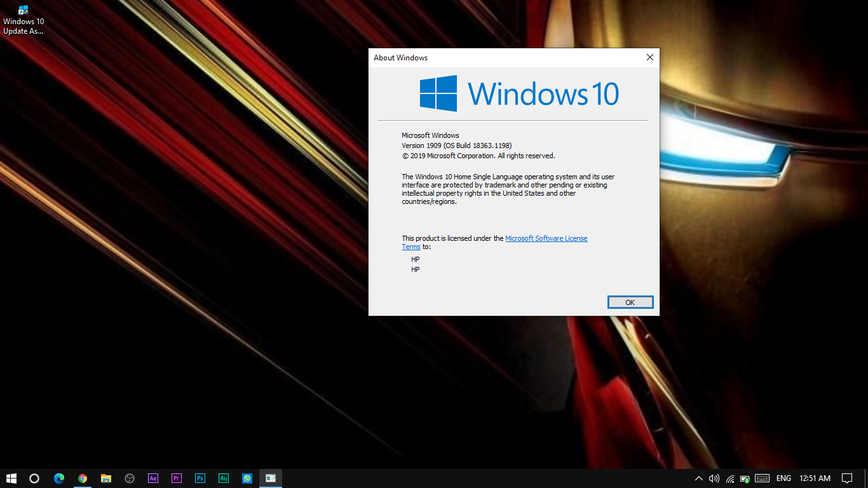Click the Microsoft Windows product name text
The height and width of the screenshot is (488, 868).
click(430, 135)
